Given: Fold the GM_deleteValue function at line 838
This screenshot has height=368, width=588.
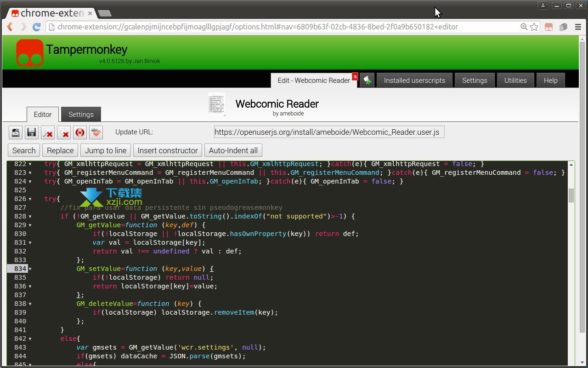Looking at the screenshot, I should pos(30,304).
